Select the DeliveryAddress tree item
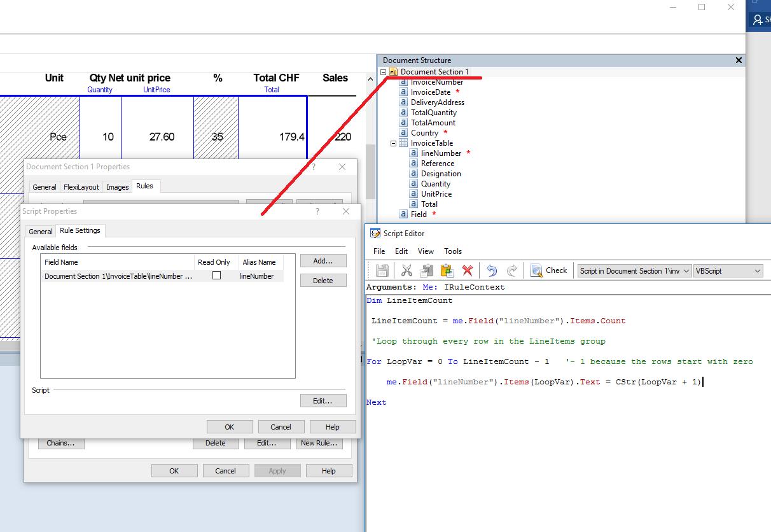Image resolution: width=771 pixels, height=532 pixels. (x=437, y=102)
